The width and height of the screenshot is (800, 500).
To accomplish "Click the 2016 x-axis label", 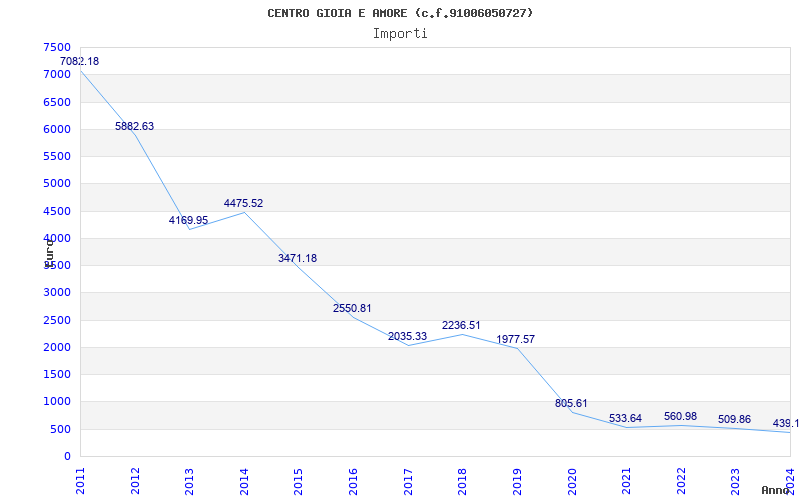I will [354, 481].
